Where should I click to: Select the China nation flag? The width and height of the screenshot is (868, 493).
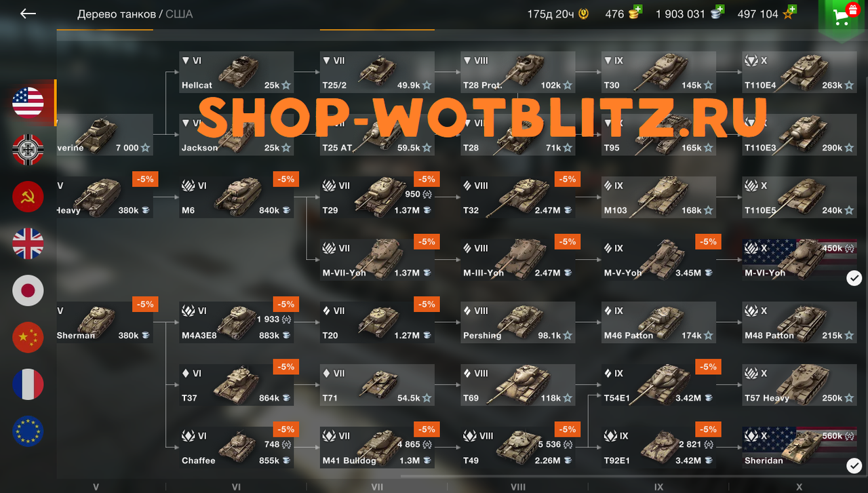28,337
